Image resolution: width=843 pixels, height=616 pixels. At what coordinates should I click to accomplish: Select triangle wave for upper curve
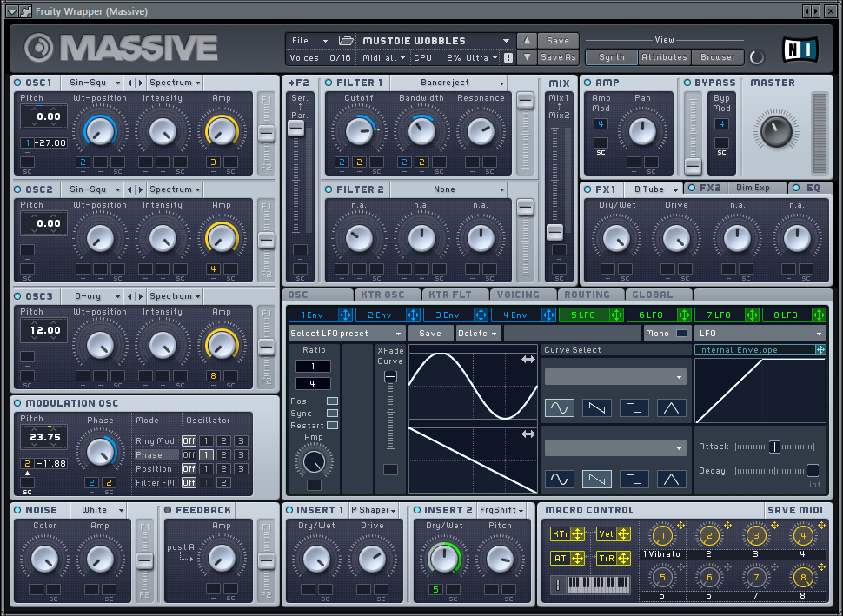click(x=671, y=408)
